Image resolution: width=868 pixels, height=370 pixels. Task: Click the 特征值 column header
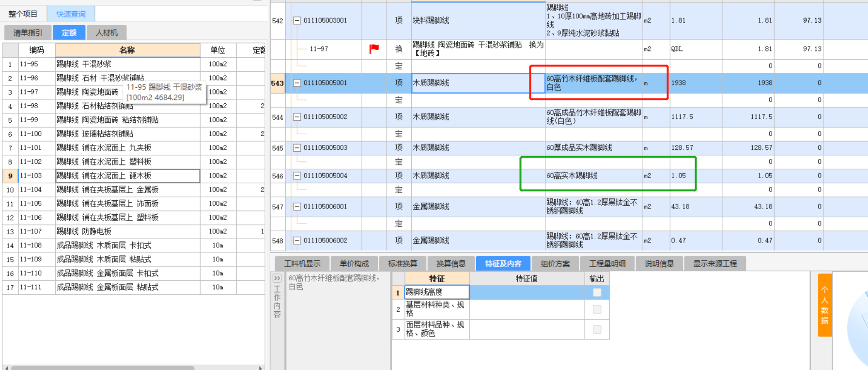coord(527,278)
